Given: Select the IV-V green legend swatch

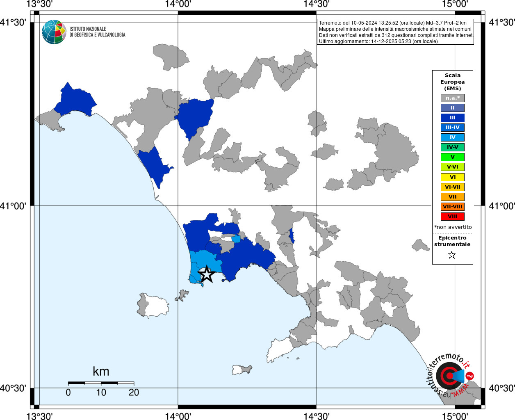Looking at the screenshot, I should [453, 147].
